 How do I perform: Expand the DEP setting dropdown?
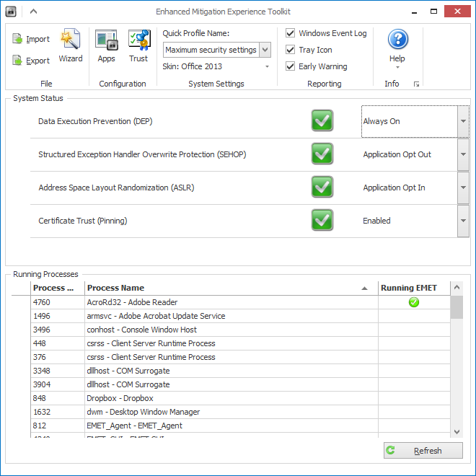click(x=463, y=121)
